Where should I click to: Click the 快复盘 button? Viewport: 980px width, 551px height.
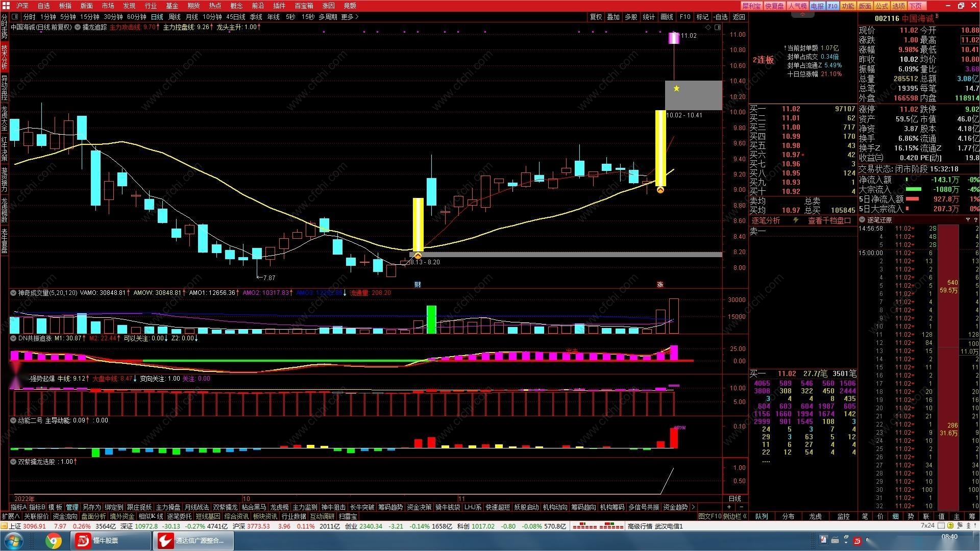pos(774,6)
